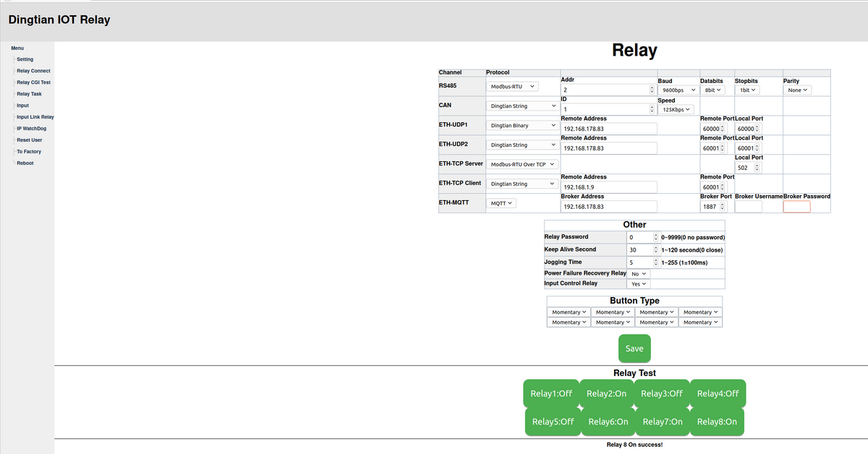Focus the RS485 Addr field

608,90
